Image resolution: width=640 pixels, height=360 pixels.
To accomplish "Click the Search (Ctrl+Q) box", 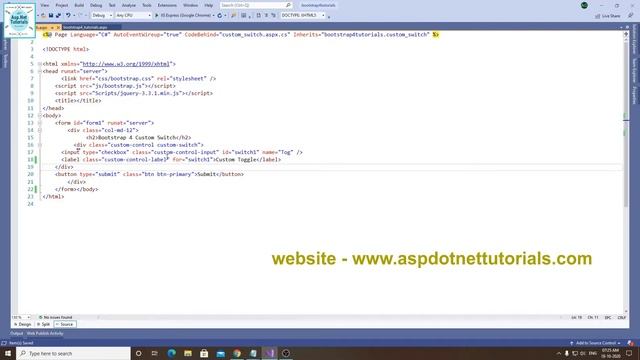I will [x=256, y=5].
